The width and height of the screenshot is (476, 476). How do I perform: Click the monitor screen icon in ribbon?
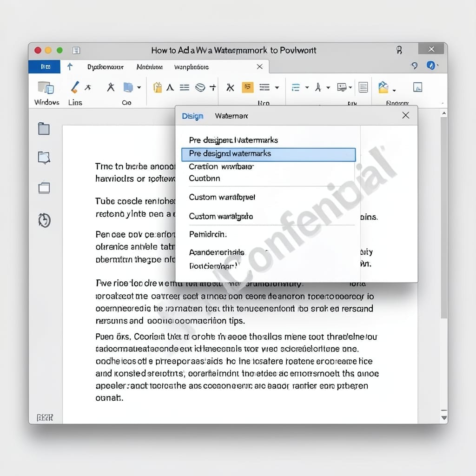[342, 87]
